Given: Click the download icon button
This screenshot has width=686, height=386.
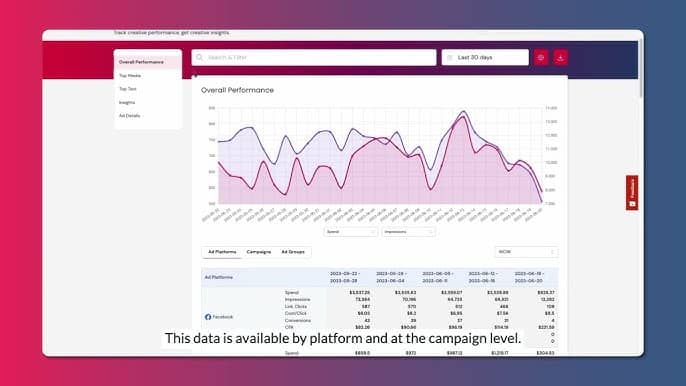Looking at the screenshot, I should tap(560, 58).
